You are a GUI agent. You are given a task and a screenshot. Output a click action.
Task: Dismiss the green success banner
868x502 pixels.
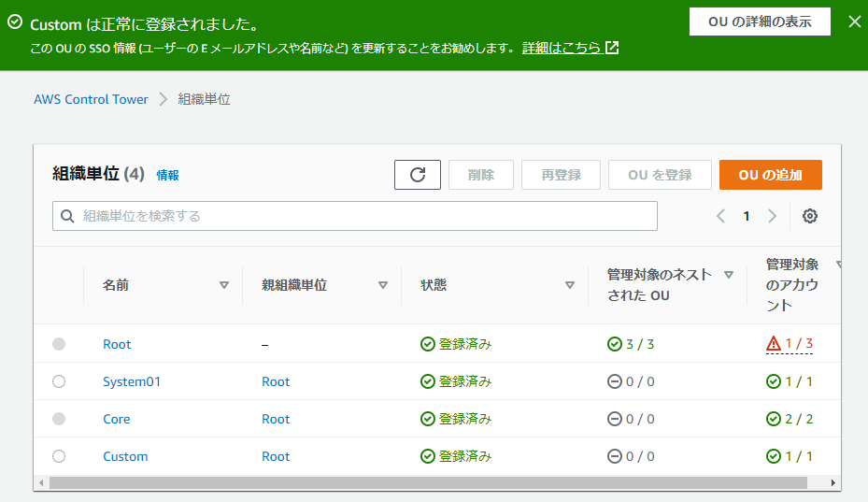tap(854, 22)
